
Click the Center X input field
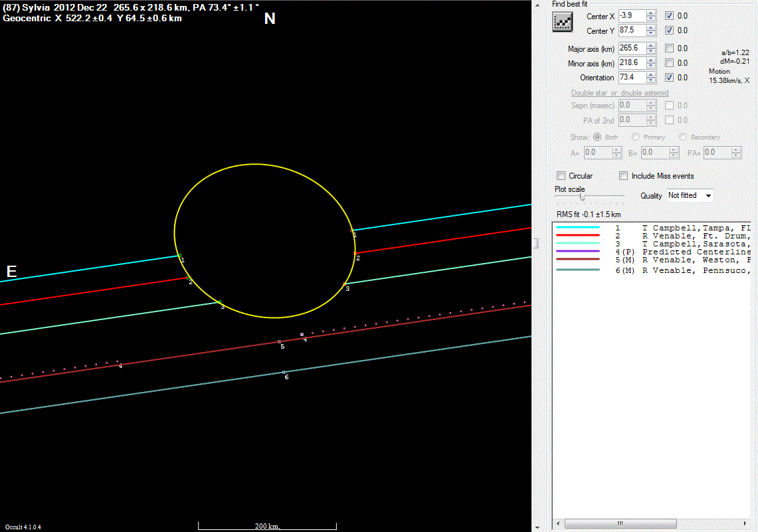point(632,16)
